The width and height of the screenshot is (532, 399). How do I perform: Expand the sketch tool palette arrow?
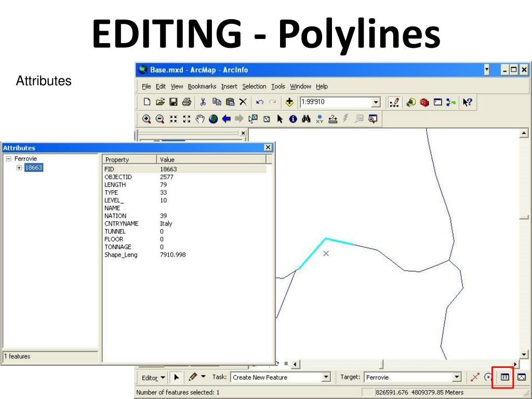203,376
